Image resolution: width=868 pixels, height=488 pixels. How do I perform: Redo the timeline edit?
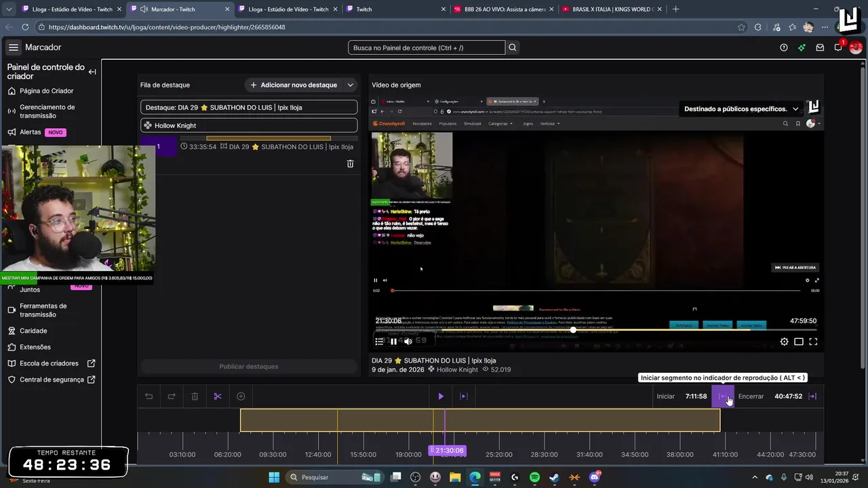click(172, 396)
